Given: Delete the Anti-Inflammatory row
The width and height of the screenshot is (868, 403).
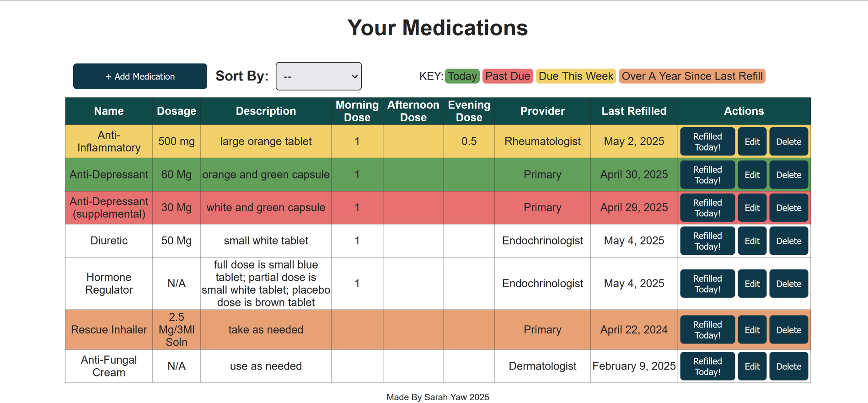Looking at the screenshot, I should pyautogui.click(x=788, y=142).
